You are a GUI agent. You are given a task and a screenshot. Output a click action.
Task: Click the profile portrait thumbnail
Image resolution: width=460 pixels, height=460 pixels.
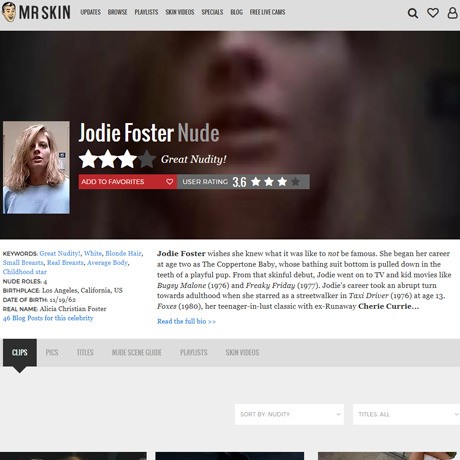36,167
